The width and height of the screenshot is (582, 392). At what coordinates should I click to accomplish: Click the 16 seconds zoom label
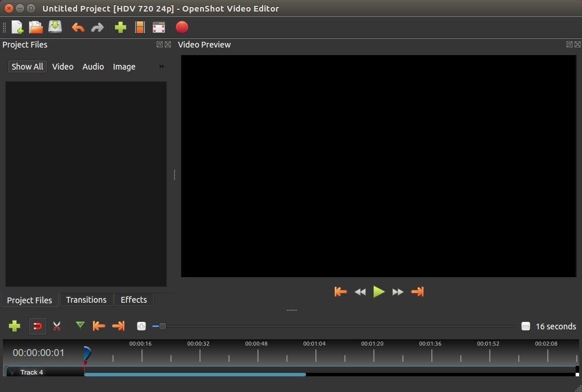pos(556,326)
